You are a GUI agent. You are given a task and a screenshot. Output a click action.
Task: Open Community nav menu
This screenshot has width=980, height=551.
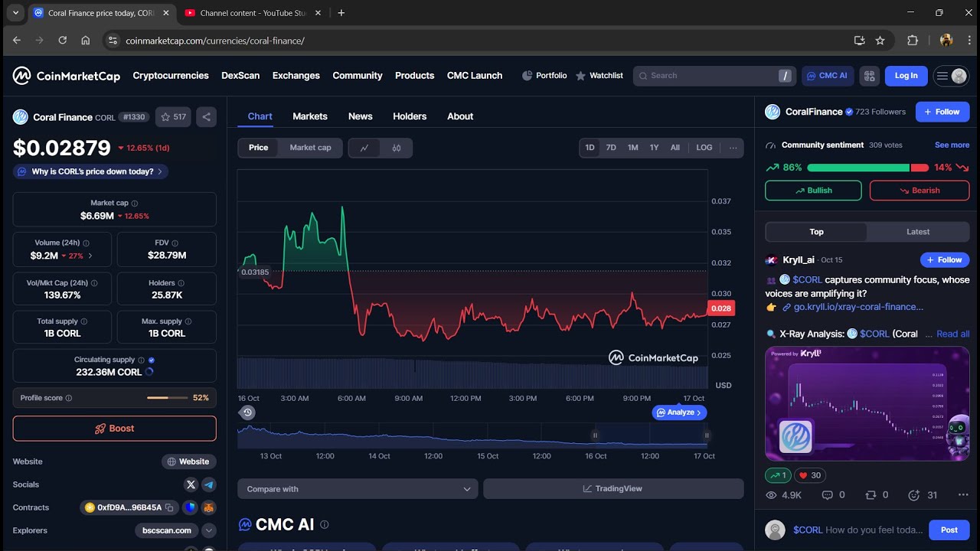tap(358, 76)
